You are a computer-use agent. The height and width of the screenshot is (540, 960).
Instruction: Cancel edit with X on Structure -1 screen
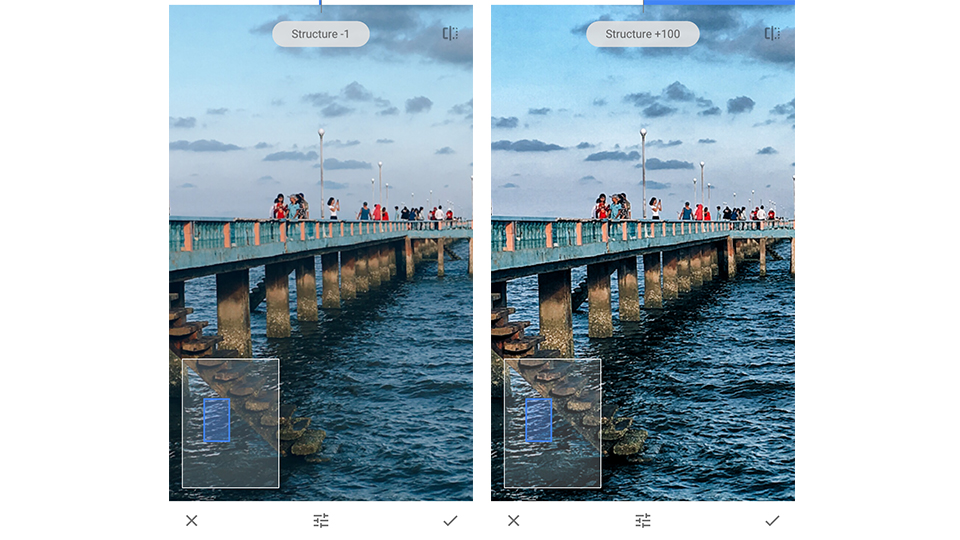pyautogui.click(x=192, y=520)
